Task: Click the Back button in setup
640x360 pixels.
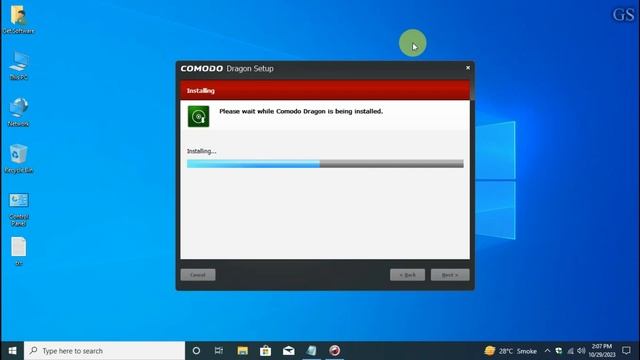Action: pos(407,275)
